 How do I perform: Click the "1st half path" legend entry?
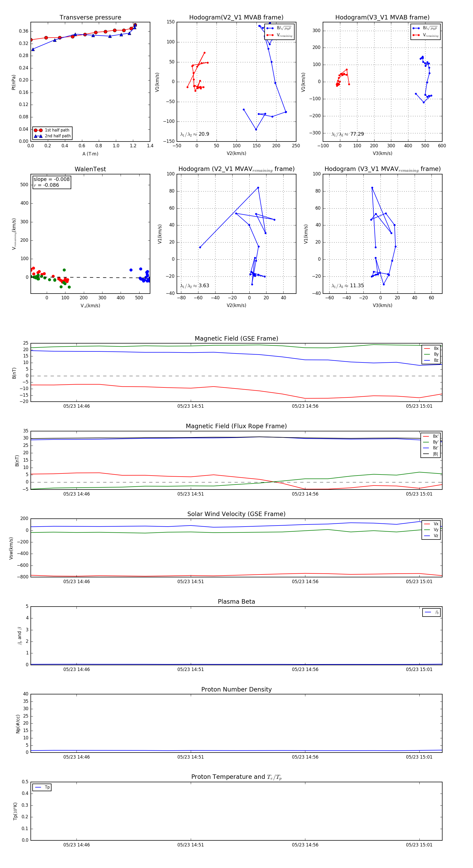[x=53, y=130]
